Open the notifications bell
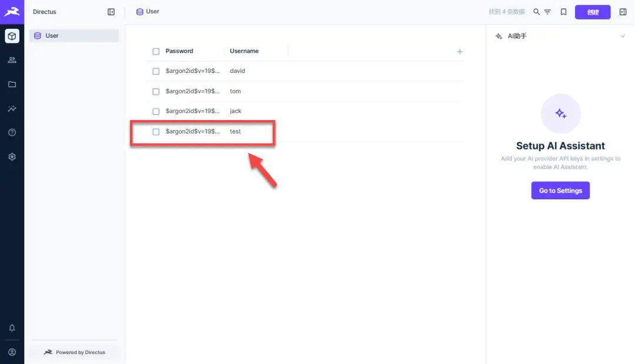The width and height of the screenshot is (635, 364). [12, 328]
